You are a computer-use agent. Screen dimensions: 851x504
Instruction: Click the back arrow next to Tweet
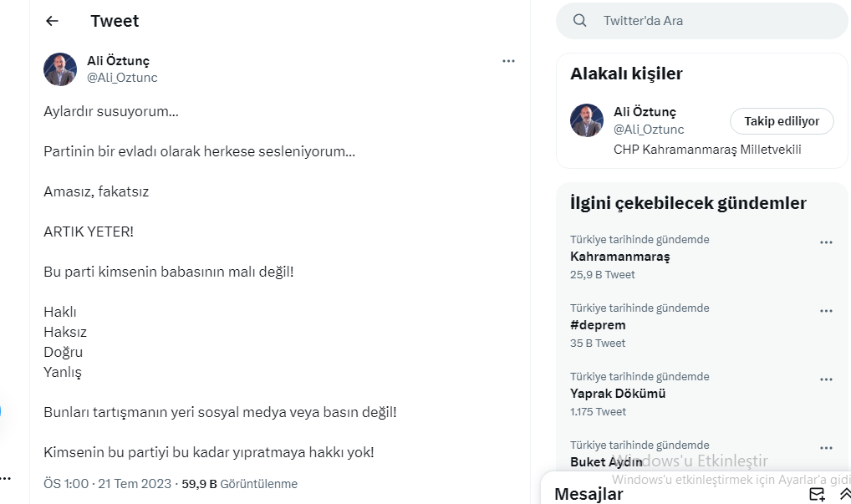(52, 21)
